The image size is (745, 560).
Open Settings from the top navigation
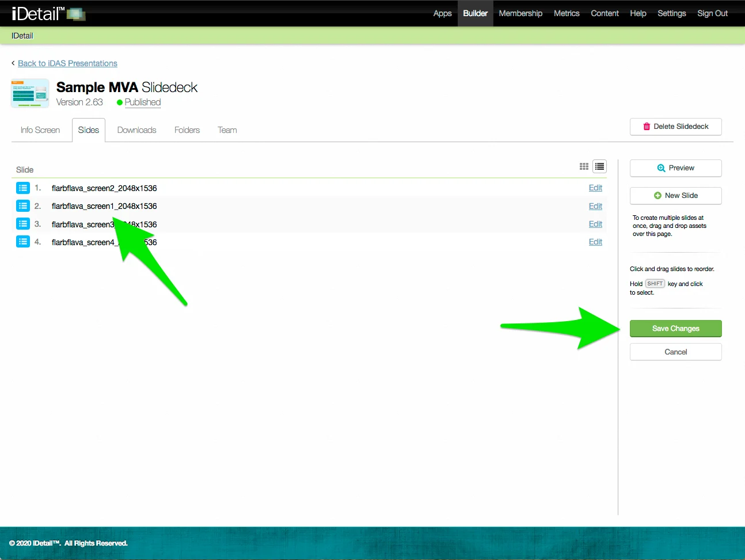pos(672,13)
